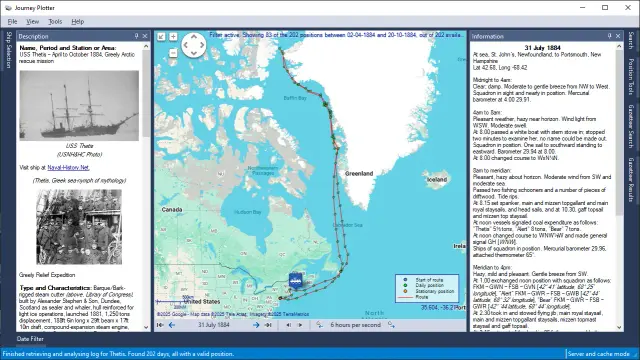Pan the map right with the right arrow

201,45
